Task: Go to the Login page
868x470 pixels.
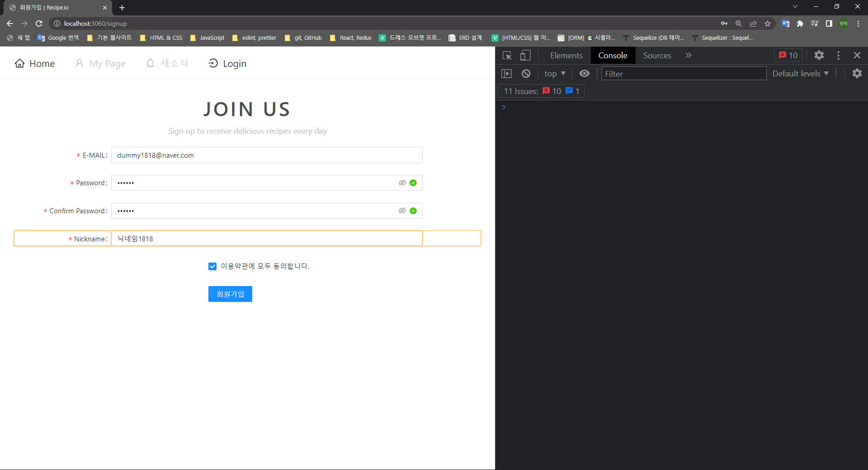Action: (x=227, y=63)
